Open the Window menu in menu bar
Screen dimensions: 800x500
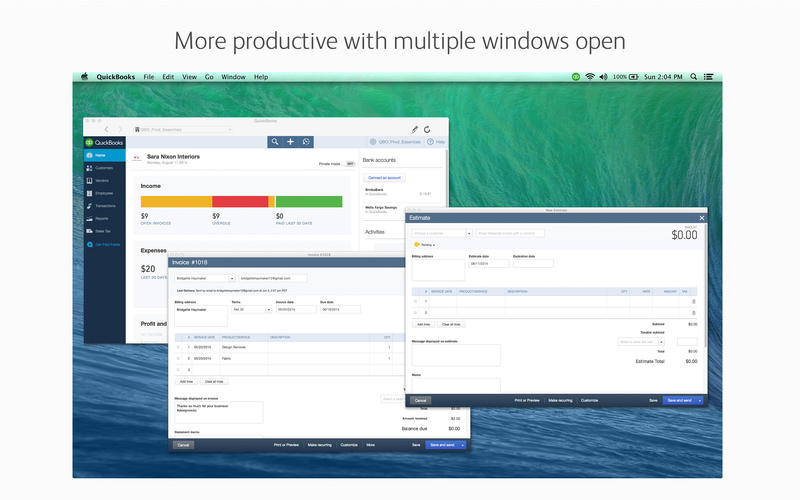point(233,77)
